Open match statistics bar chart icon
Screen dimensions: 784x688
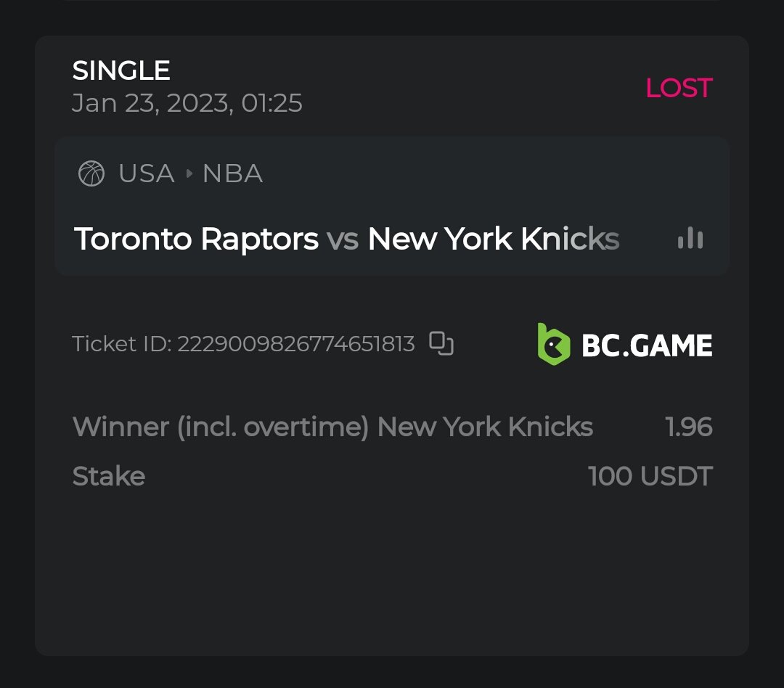(x=690, y=238)
